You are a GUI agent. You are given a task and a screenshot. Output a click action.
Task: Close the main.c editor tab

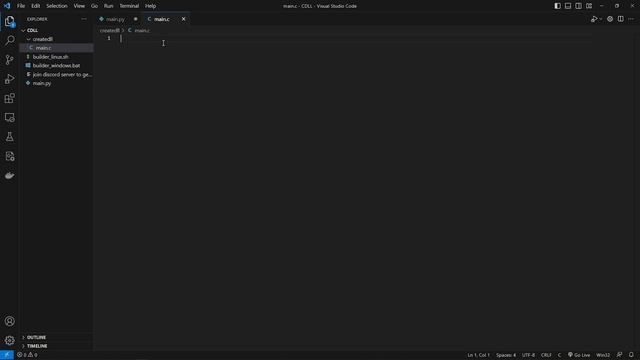183,19
